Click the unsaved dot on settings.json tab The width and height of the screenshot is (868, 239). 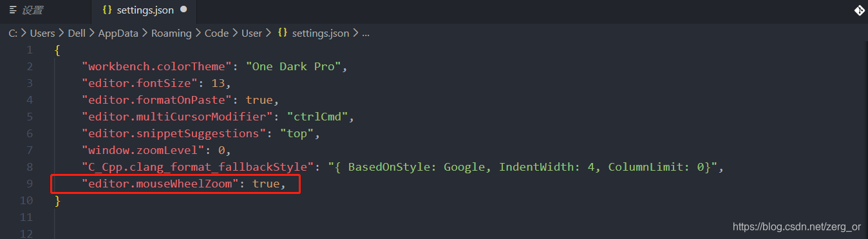click(x=184, y=10)
